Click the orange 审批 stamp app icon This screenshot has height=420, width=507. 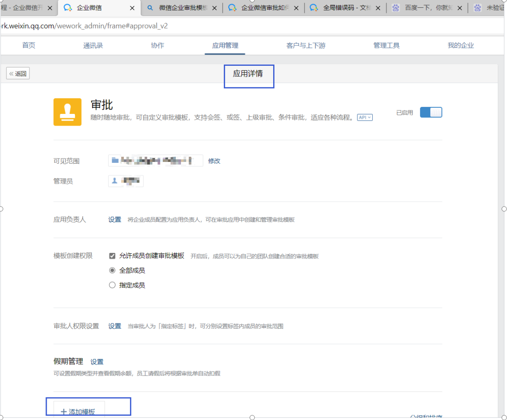coord(67,112)
